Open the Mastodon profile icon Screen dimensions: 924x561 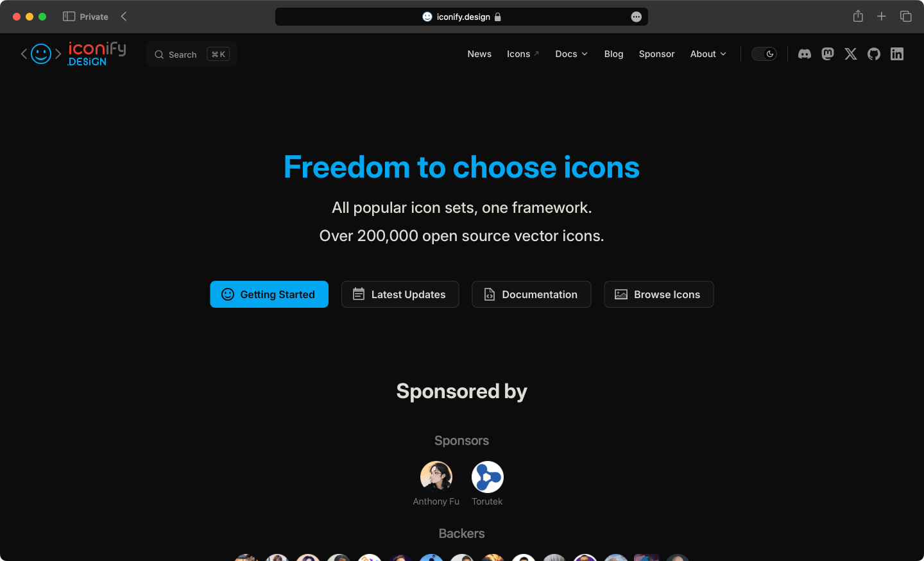point(828,54)
